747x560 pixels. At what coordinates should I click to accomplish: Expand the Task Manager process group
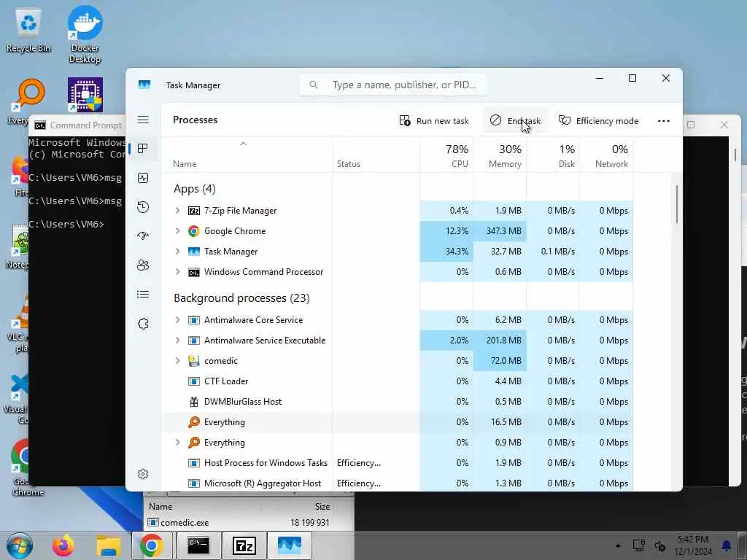coord(177,252)
